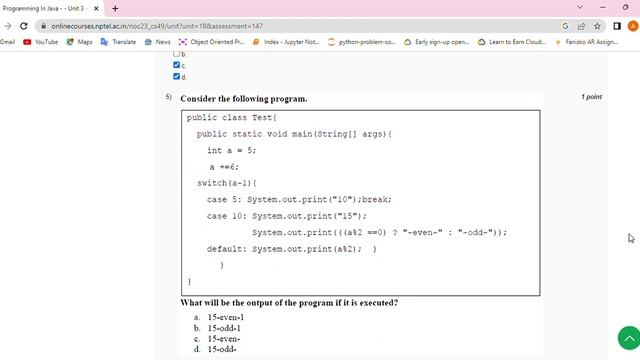This screenshot has width=640, height=360.
Task: Click the green scroll-to-top button
Action: (x=629, y=338)
